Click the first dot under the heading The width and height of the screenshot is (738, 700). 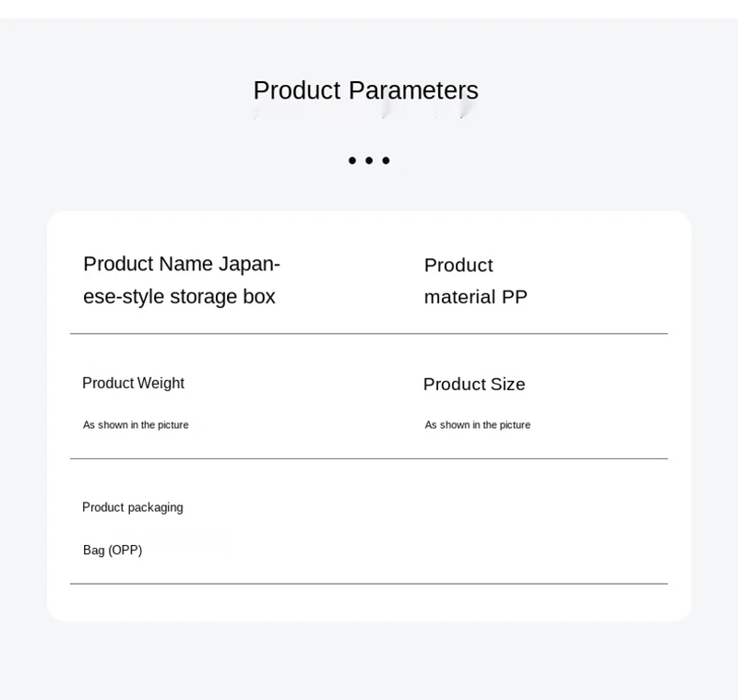coord(352,160)
